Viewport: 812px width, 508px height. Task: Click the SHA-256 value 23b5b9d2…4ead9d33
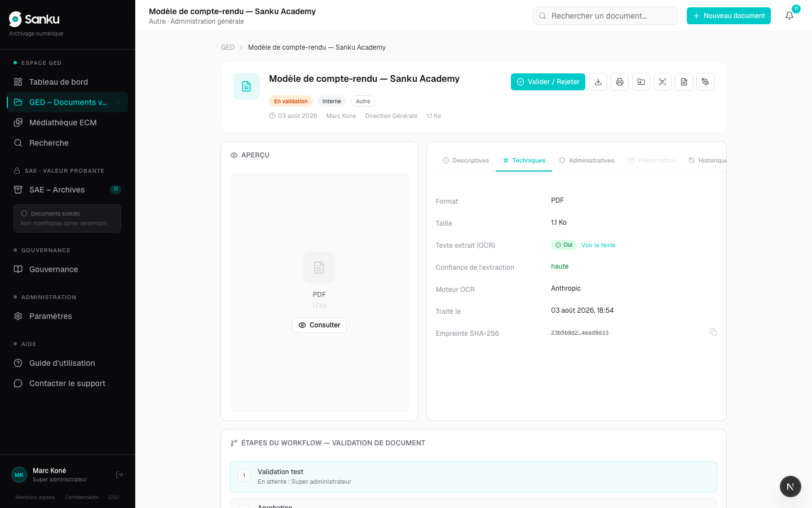(x=580, y=333)
